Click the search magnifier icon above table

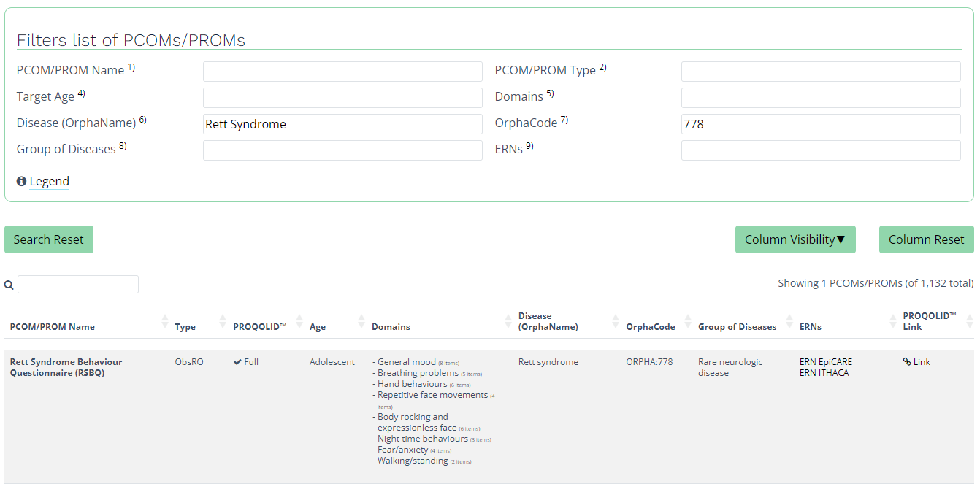click(x=9, y=285)
